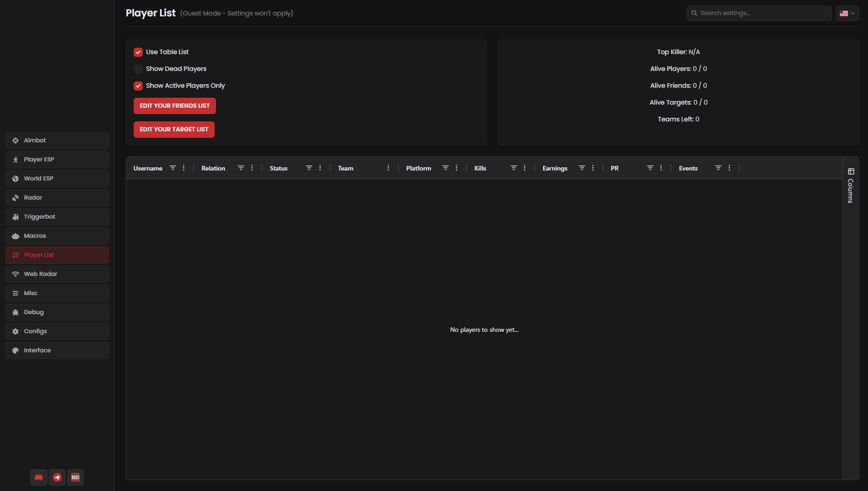
Task: Open the Configs page
Action: (57, 331)
